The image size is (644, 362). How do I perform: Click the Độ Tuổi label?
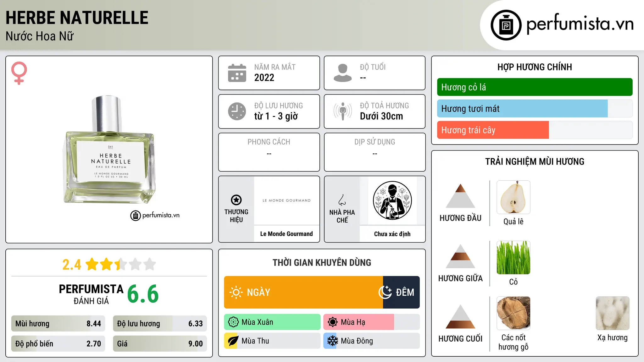tap(373, 67)
